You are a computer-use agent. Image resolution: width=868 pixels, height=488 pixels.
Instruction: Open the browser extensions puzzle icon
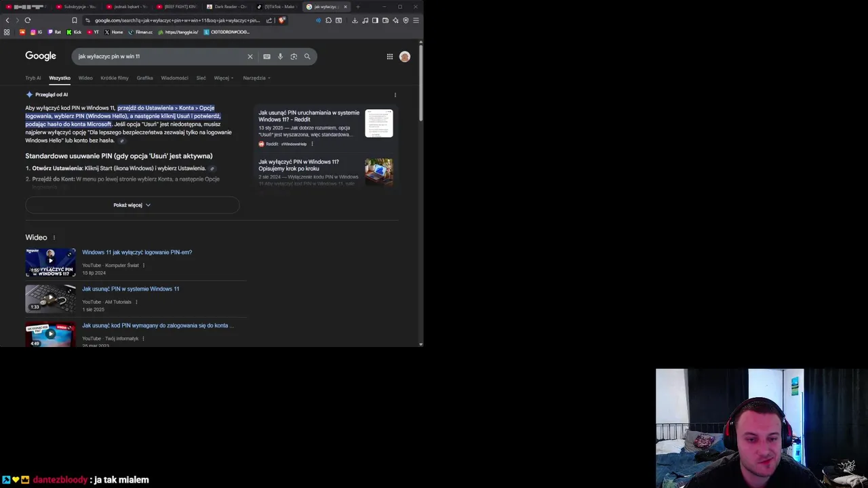point(328,20)
